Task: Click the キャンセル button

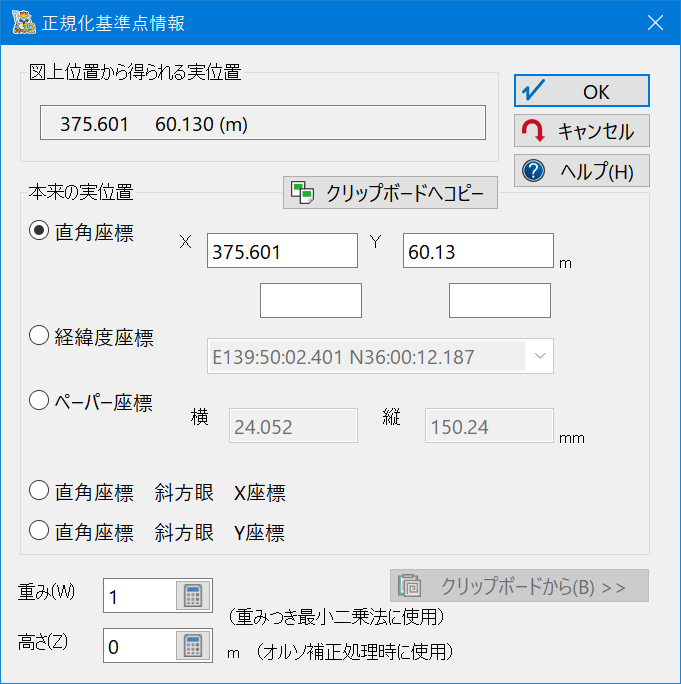Action: tap(582, 131)
